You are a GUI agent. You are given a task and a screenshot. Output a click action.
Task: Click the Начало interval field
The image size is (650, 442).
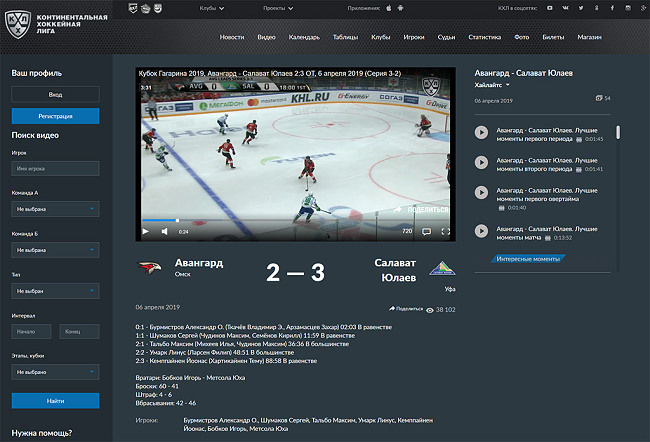click(x=31, y=332)
